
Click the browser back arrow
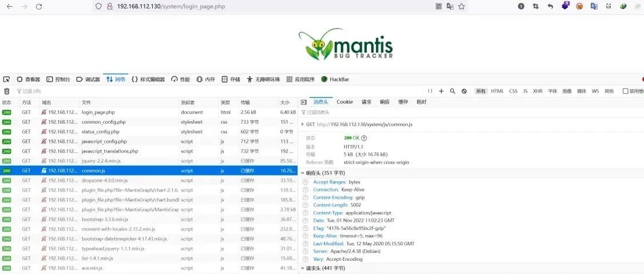(x=10, y=6)
